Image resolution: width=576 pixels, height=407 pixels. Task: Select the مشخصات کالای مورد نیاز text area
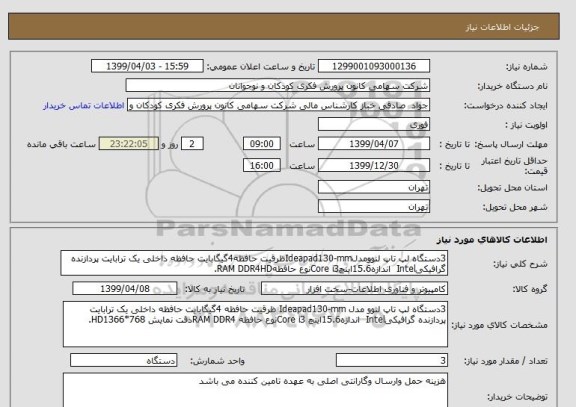[x=255, y=324]
